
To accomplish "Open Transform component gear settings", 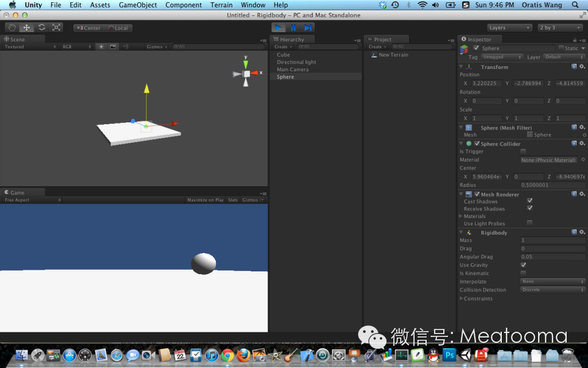I will tap(582, 67).
